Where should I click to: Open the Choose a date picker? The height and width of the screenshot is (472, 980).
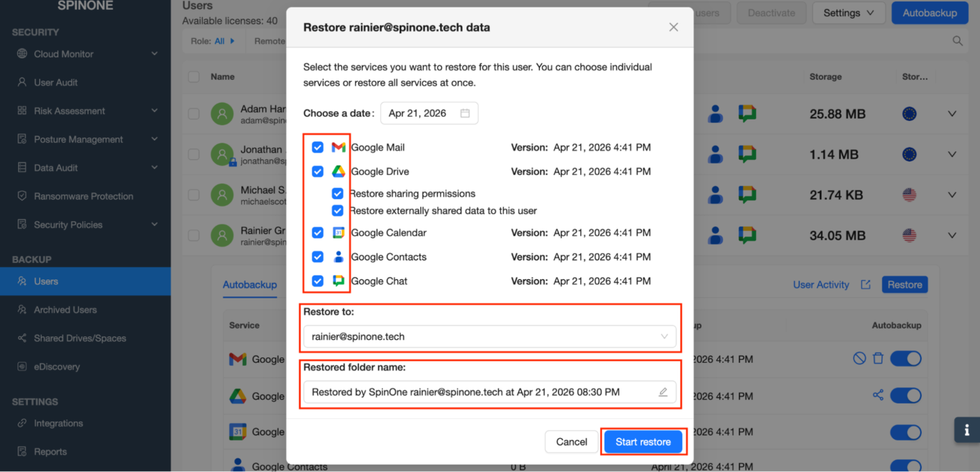point(429,113)
